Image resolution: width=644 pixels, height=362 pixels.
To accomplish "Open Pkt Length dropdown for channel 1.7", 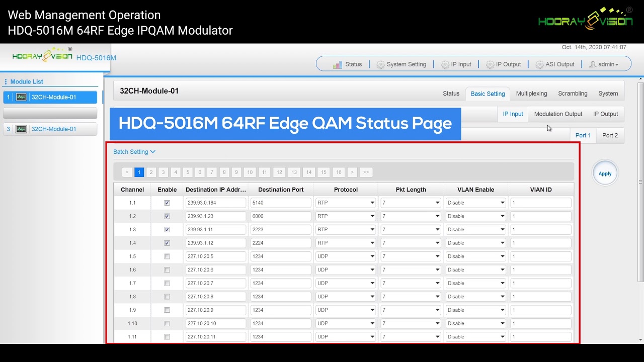I will pyautogui.click(x=411, y=283).
